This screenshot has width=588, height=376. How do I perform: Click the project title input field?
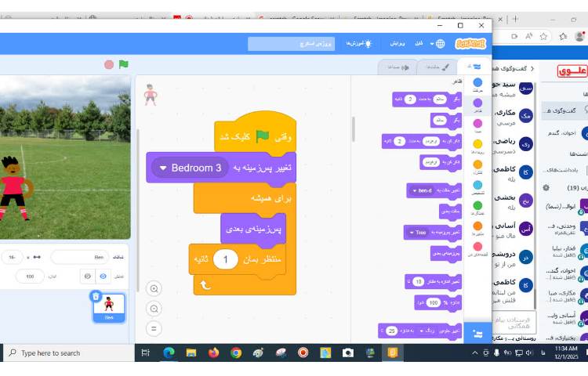click(292, 44)
